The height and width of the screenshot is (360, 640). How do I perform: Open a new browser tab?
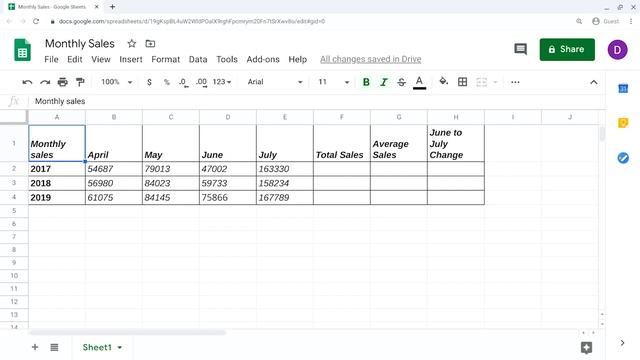[x=112, y=7]
